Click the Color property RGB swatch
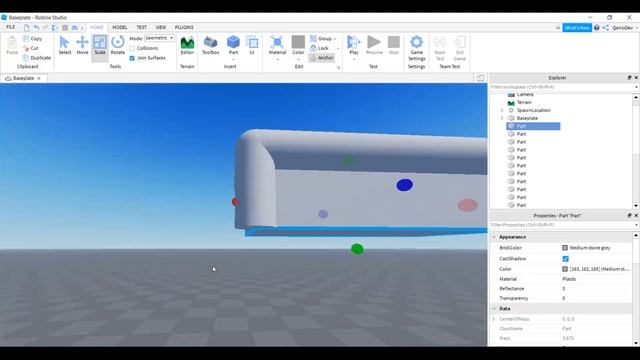Screen dimensions: 640x360 pyautogui.click(x=565, y=269)
